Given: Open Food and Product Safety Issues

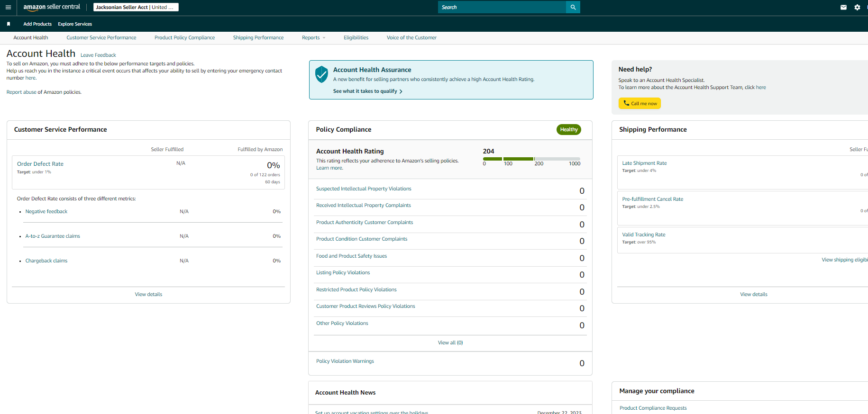Looking at the screenshot, I should (352, 256).
